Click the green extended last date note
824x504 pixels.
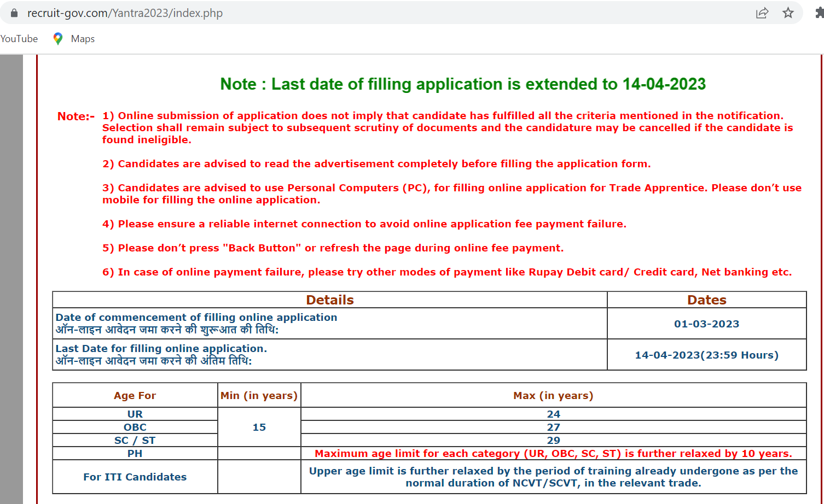462,84
